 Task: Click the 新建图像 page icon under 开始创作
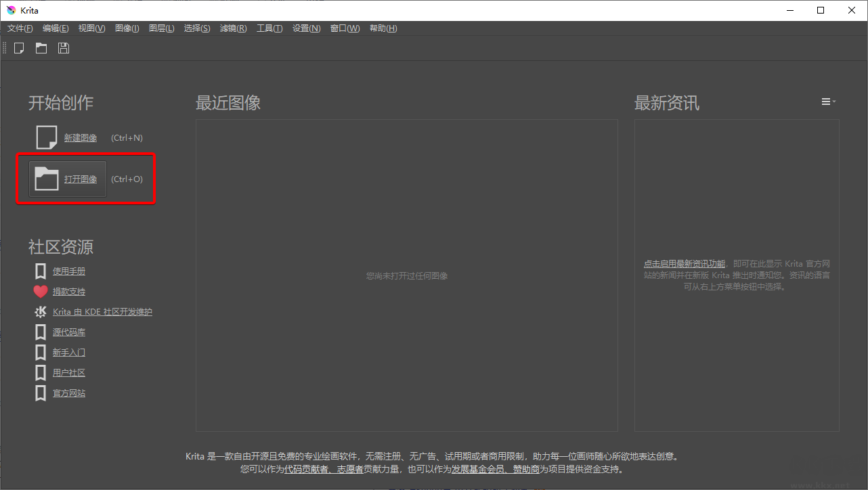tap(45, 137)
